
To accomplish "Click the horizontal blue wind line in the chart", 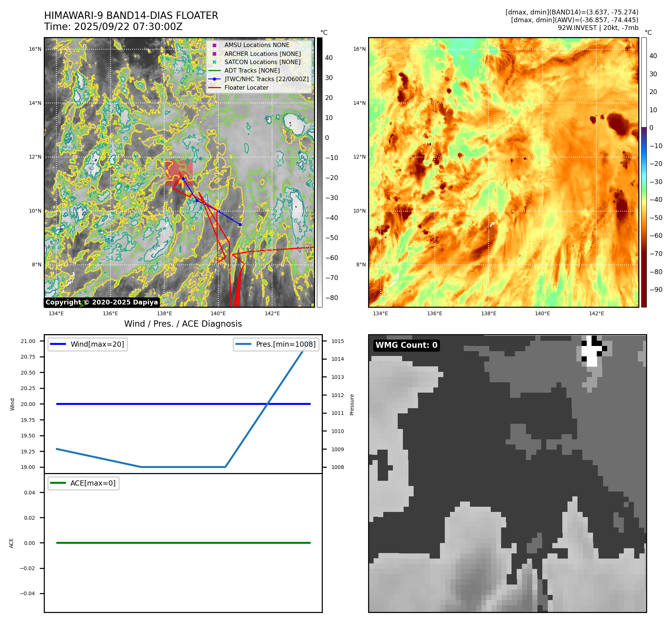I will click(x=183, y=404).
